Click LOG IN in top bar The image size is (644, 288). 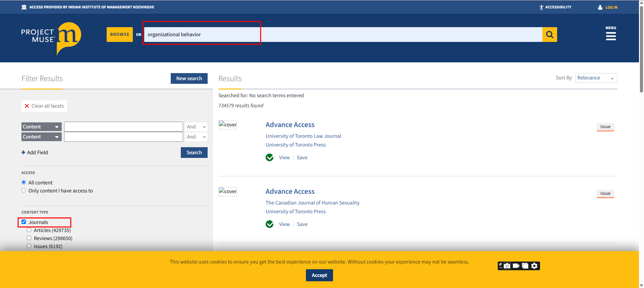[x=611, y=7]
